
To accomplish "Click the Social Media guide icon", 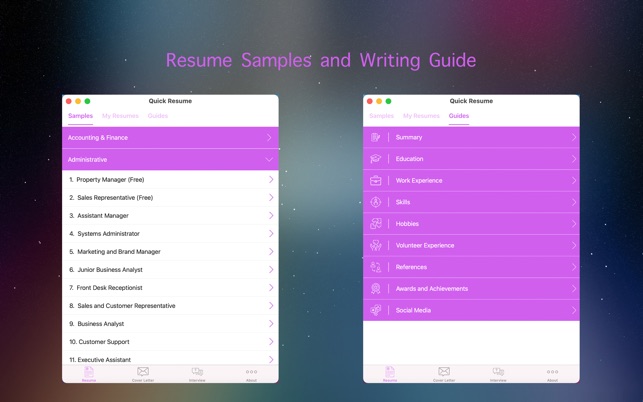I will point(376,311).
